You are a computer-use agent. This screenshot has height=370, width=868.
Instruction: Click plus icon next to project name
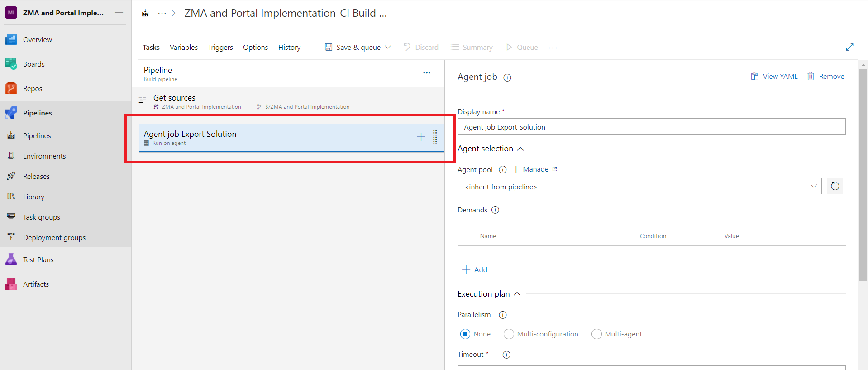(119, 13)
